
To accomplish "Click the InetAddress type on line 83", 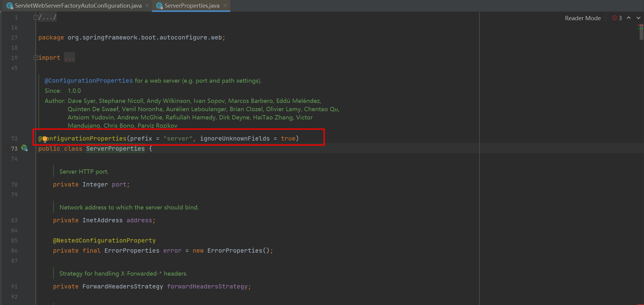I will [x=103, y=220].
